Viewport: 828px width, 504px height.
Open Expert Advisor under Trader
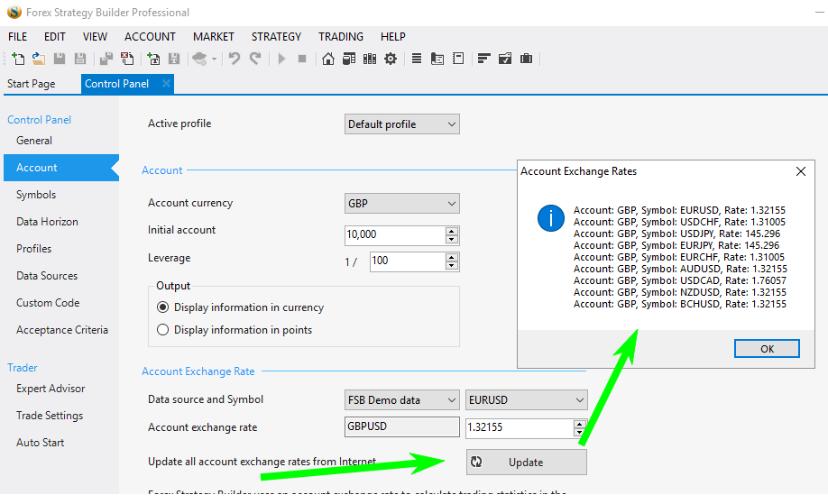[51, 389]
